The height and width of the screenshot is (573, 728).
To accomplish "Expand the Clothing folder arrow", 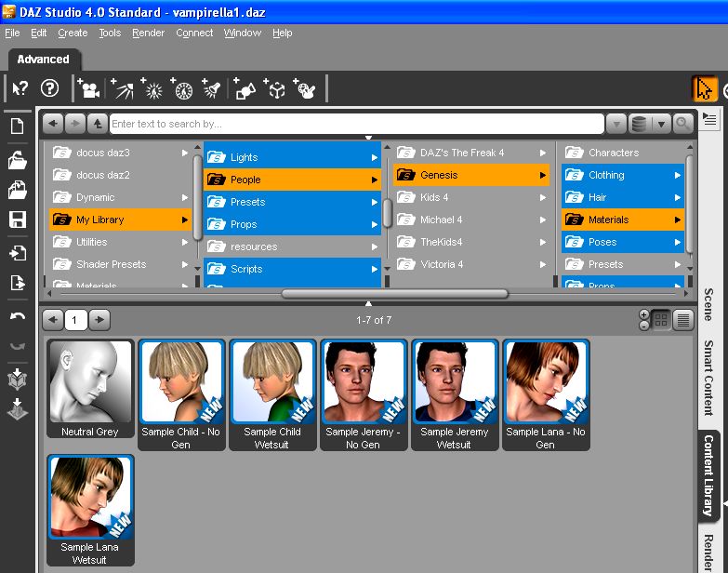I will pos(678,175).
